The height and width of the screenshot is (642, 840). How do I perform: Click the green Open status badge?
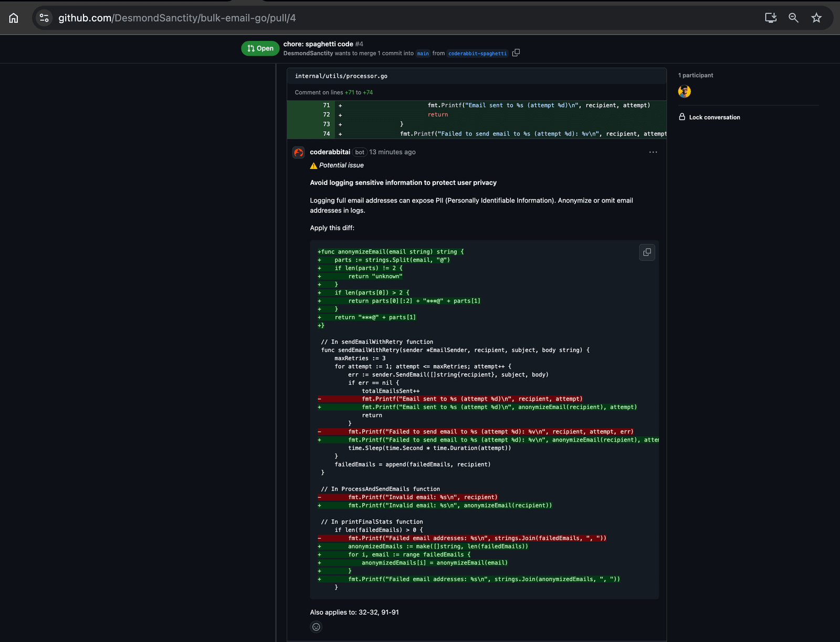[x=260, y=48]
